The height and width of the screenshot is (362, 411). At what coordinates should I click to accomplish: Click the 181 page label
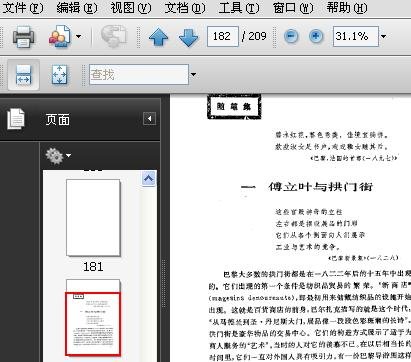(93, 267)
